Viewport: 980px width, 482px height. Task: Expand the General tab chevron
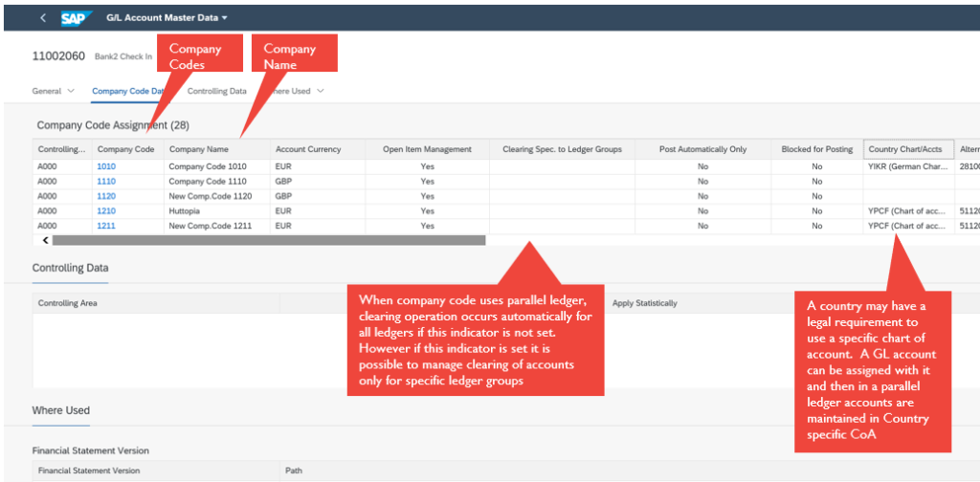point(70,91)
